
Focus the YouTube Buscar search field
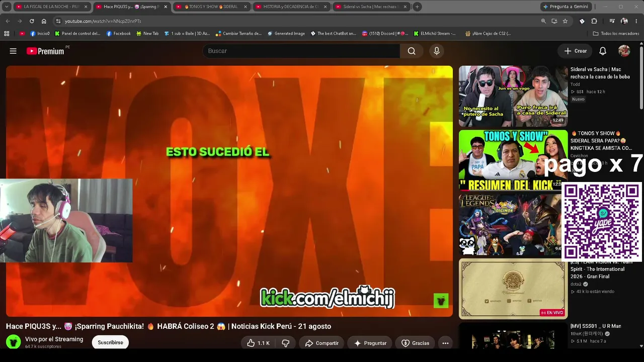pos(301,51)
